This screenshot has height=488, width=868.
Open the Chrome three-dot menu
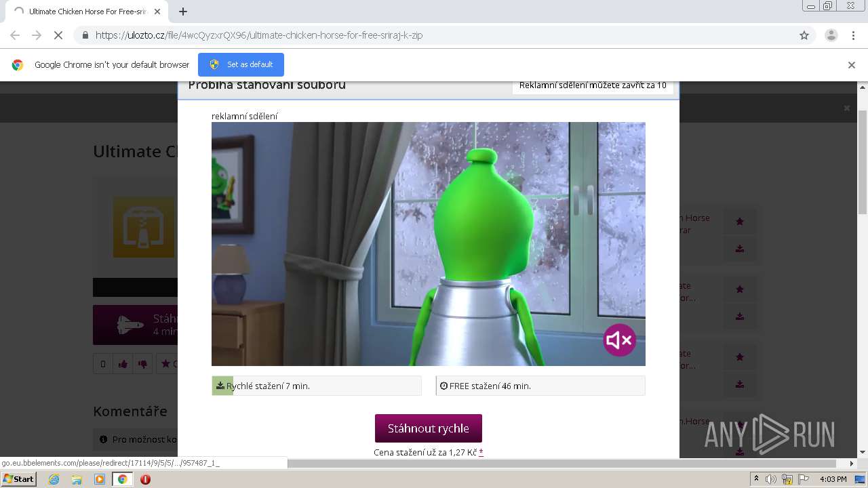click(x=853, y=35)
